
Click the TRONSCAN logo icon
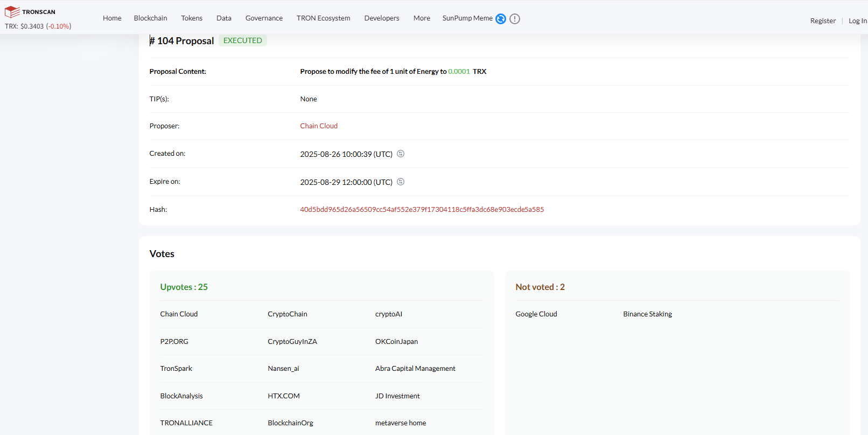coord(12,12)
